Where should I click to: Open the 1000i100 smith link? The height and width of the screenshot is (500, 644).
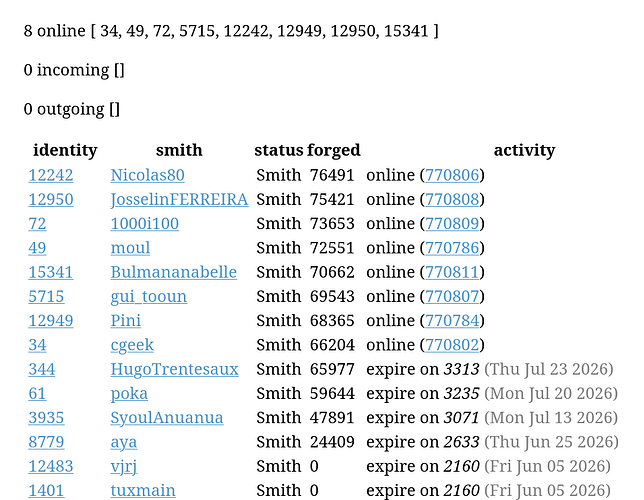[145, 224]
